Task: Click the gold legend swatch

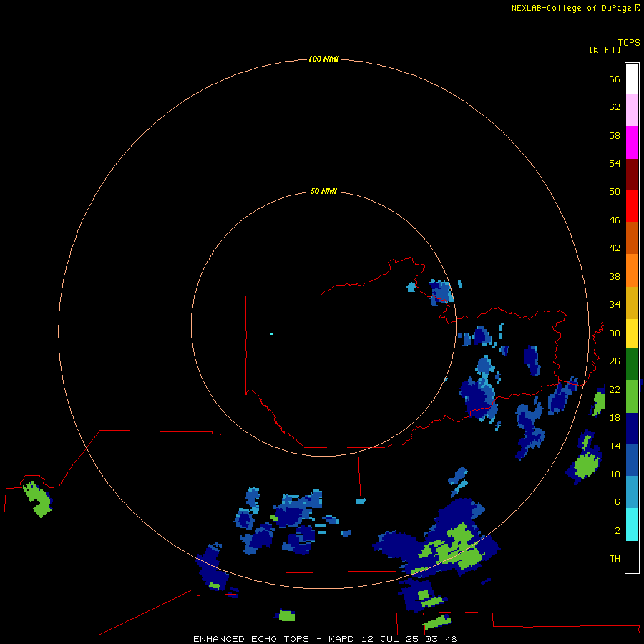Action: tap(632, 303)
